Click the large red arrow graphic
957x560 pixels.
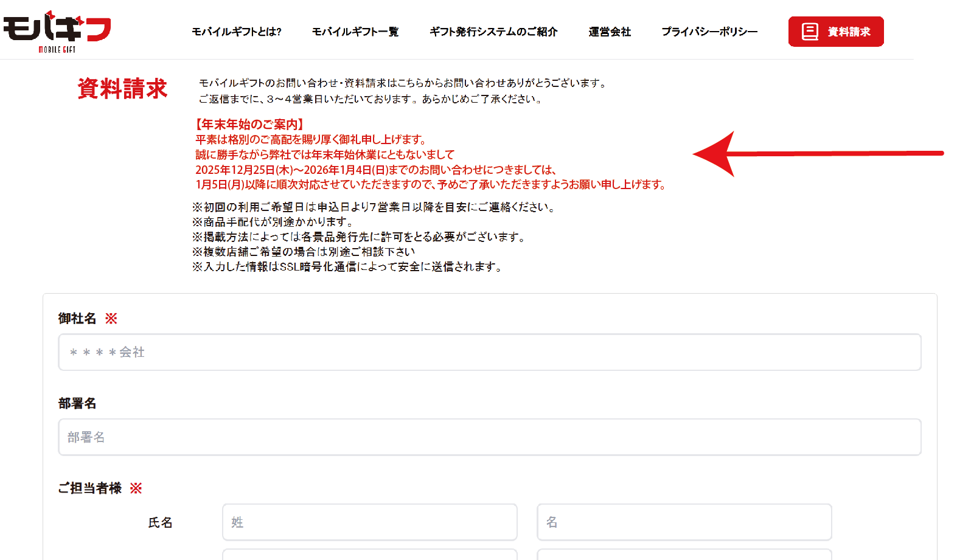(817, 154)
